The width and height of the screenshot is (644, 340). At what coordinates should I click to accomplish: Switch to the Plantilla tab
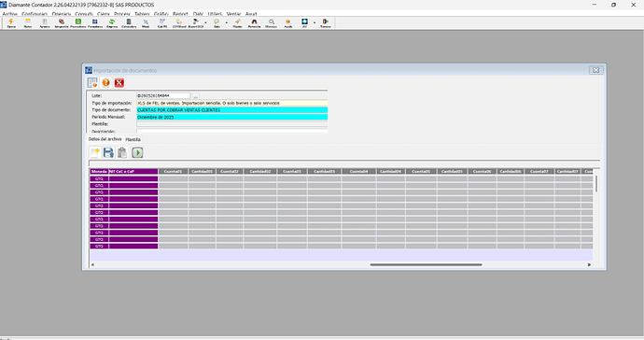pyautogui.click(x=133, y=140)
